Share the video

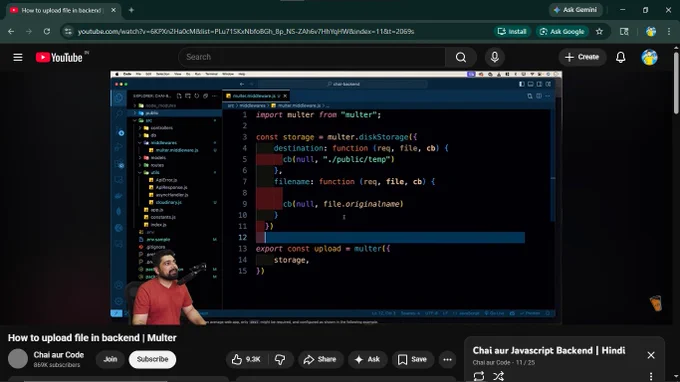coord(320,359)
